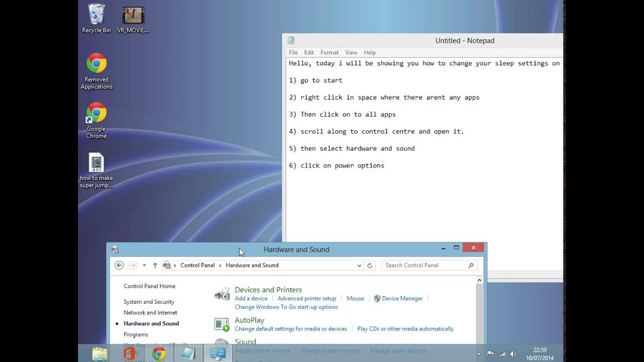Click Add a device link
This screenshot has width=644, height=362.
point(251,298)
